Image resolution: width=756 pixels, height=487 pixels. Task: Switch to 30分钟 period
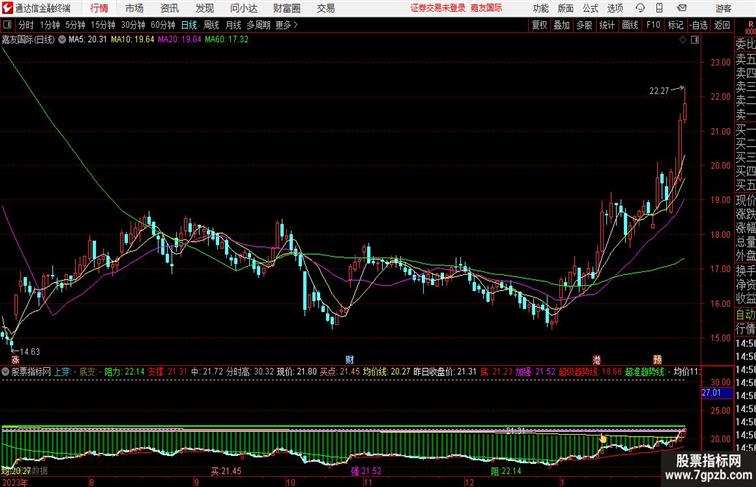tap(133, 25)
